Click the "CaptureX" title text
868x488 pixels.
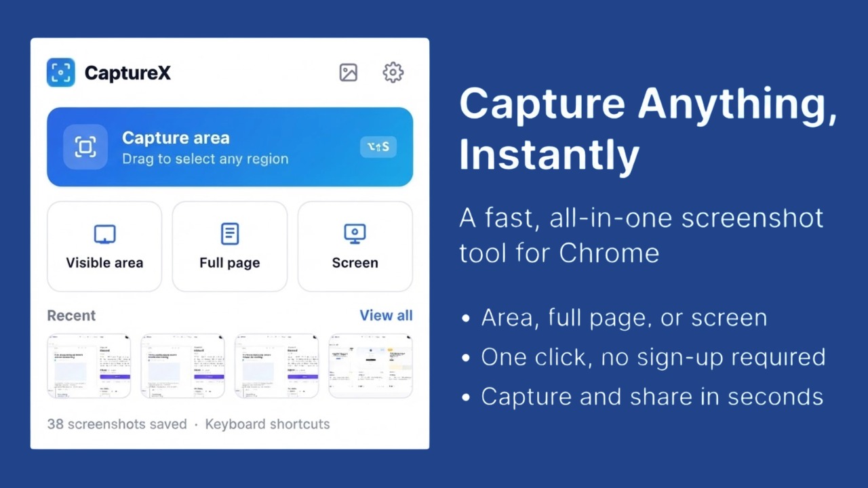point(127,73)
